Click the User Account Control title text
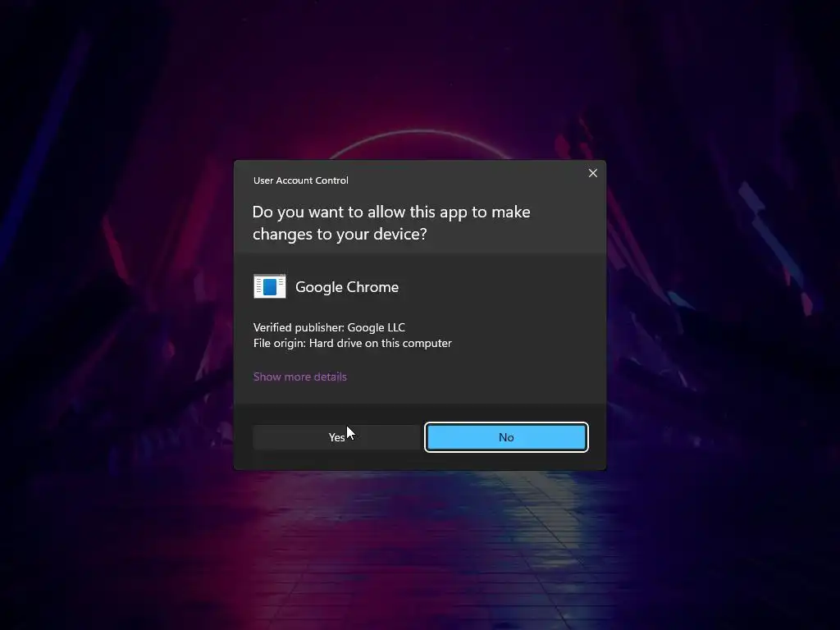 [x=300, y=180]
